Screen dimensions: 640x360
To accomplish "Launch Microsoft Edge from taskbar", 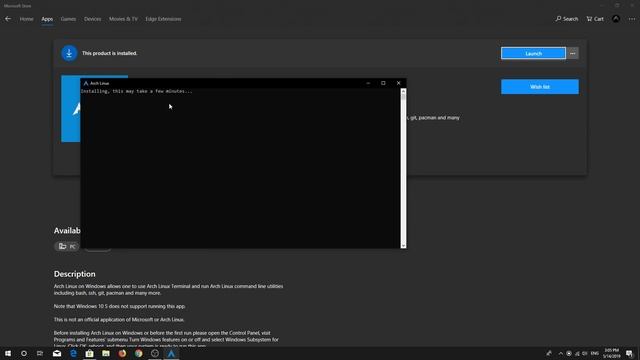I will (73, 353).
